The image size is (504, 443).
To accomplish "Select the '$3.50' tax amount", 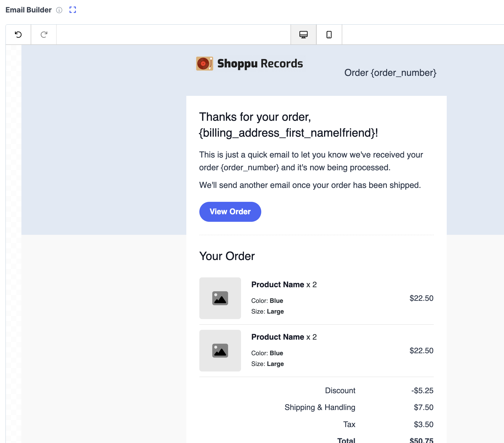I will point(424,424).
